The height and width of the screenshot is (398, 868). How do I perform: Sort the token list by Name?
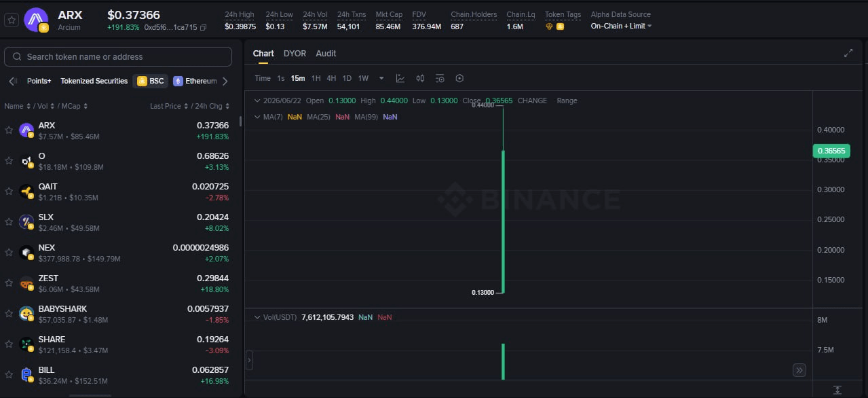pos(17,106)
